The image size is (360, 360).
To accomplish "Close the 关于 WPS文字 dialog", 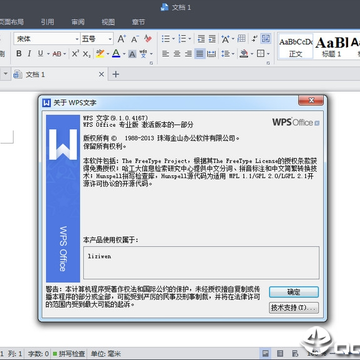I will [311, 100].
